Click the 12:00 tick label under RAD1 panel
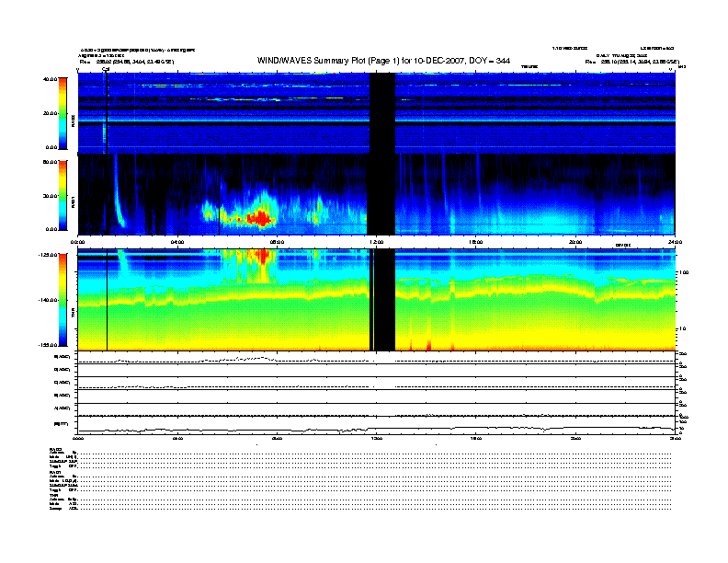 377,242
